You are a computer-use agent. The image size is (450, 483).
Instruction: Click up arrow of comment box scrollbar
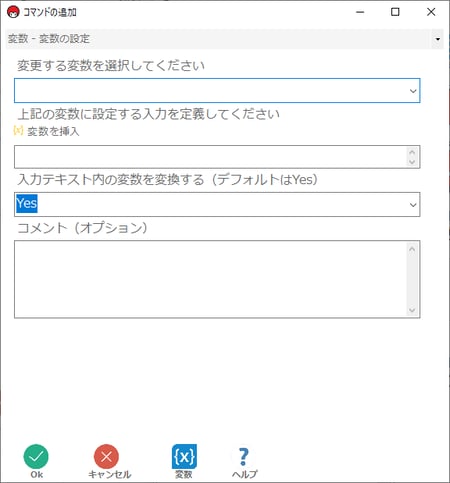412,249
